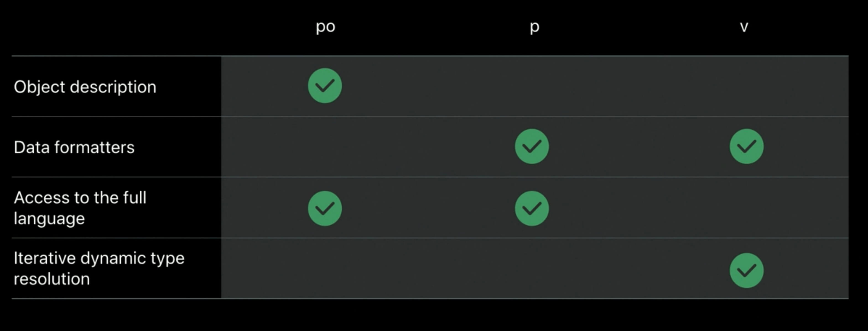Click empty p cell in Object description row

[532, 86]
